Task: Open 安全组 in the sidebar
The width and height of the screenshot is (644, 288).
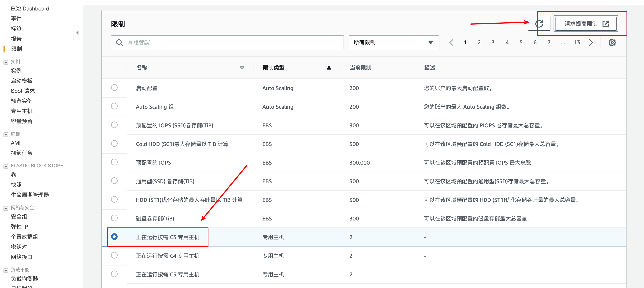Action: tap(19, 217)
